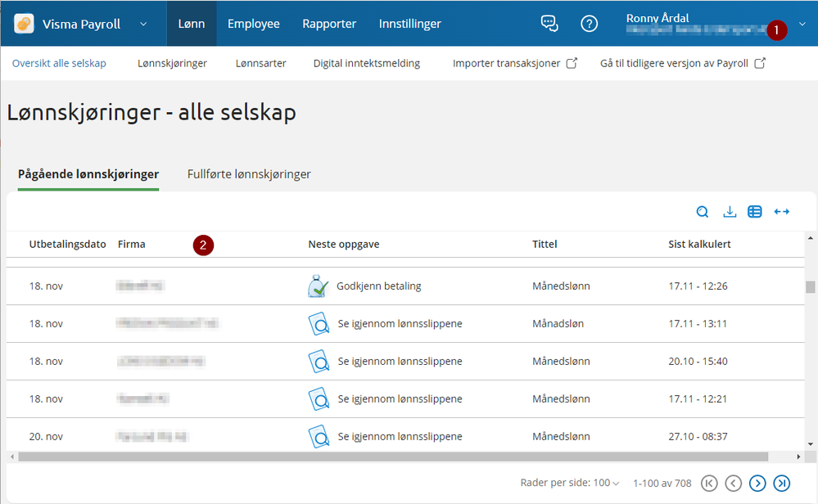The width and height of the screenshot is (818, 504).
Task: Go to the next page of results
Action: click(757, 484)
